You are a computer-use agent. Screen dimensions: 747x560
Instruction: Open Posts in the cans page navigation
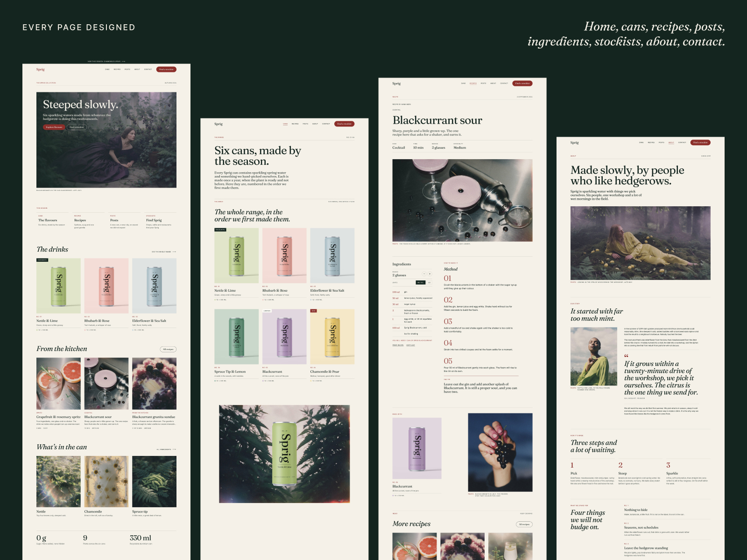click(x=305, y=124)
